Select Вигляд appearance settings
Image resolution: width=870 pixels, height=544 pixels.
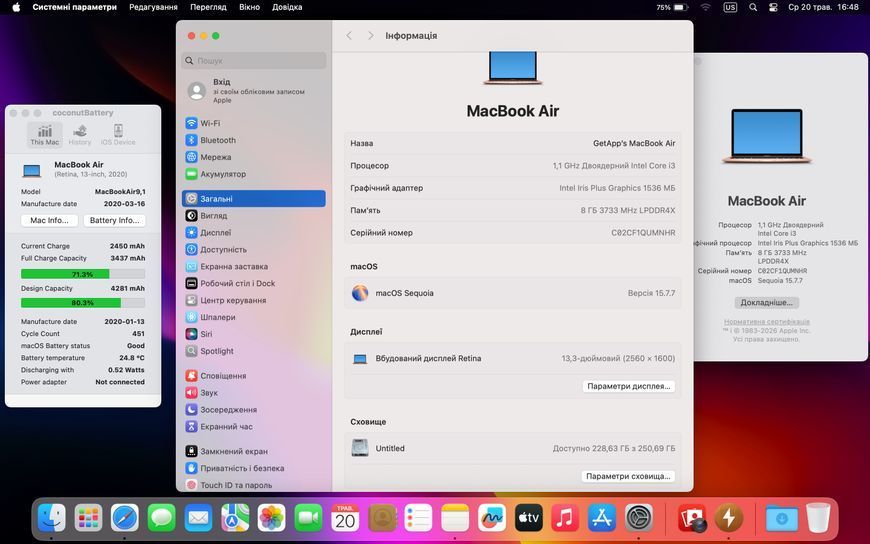254,215
